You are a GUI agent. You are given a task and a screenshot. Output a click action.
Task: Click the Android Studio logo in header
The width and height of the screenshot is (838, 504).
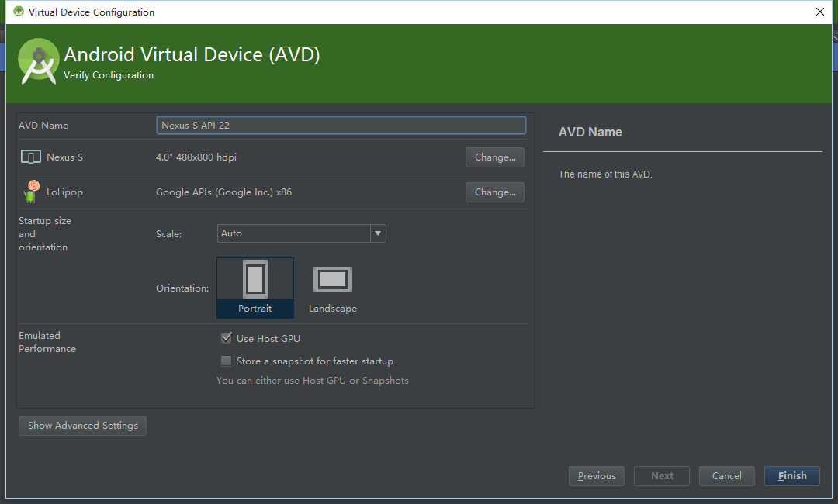pos(39,60)
